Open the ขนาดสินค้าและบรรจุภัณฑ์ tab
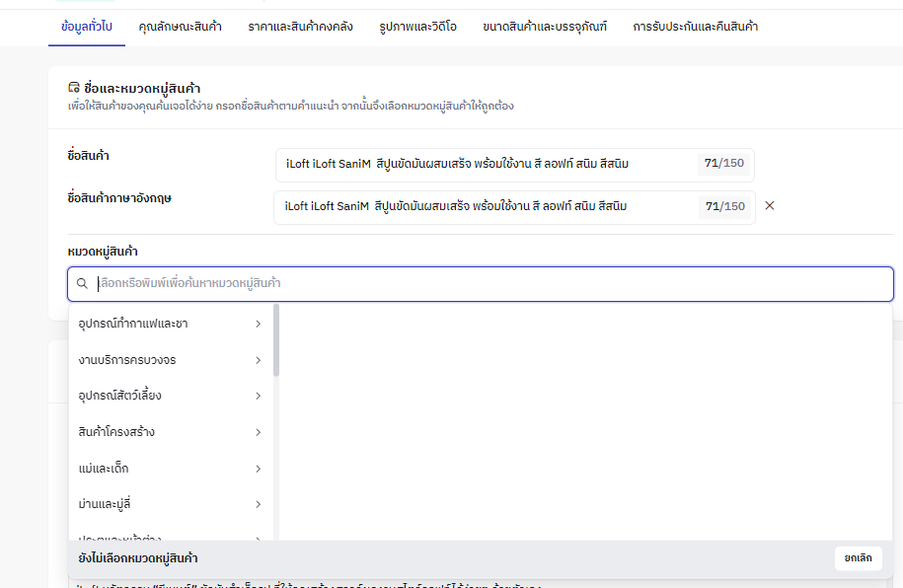Viewport: 903px width, 588px height. pos(544,27)
